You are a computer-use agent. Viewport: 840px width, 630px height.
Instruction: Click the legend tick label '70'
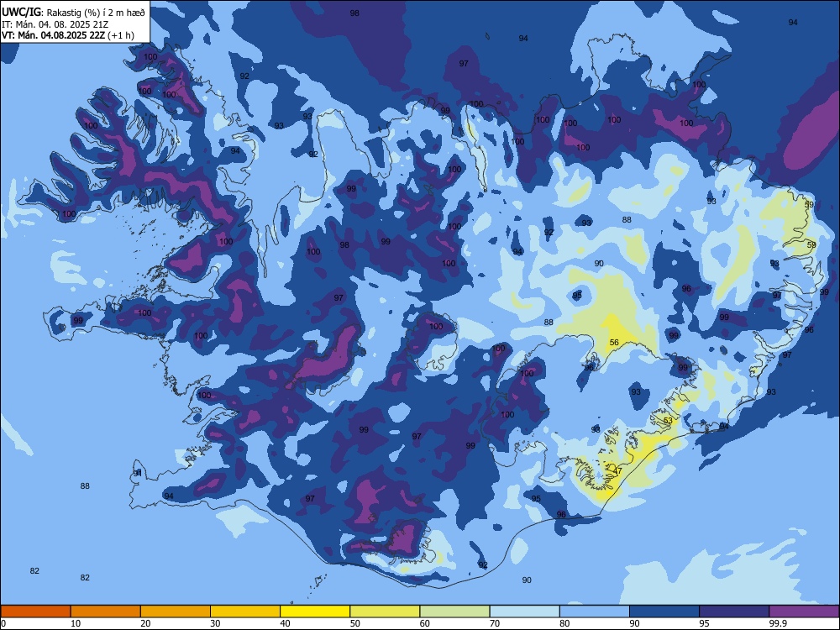pyautogui.click(x=495, y=623)
